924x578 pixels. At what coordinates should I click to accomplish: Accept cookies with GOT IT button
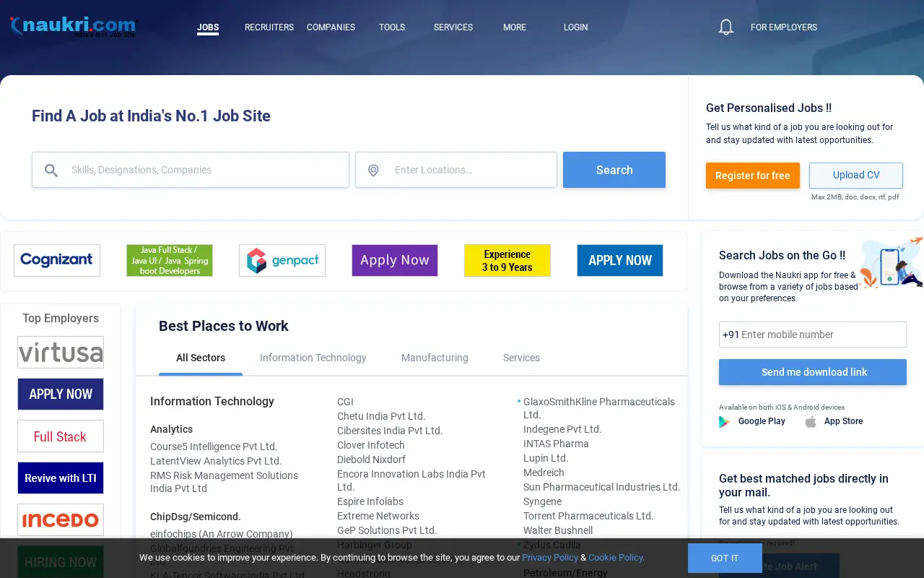[x=725, y=558]
